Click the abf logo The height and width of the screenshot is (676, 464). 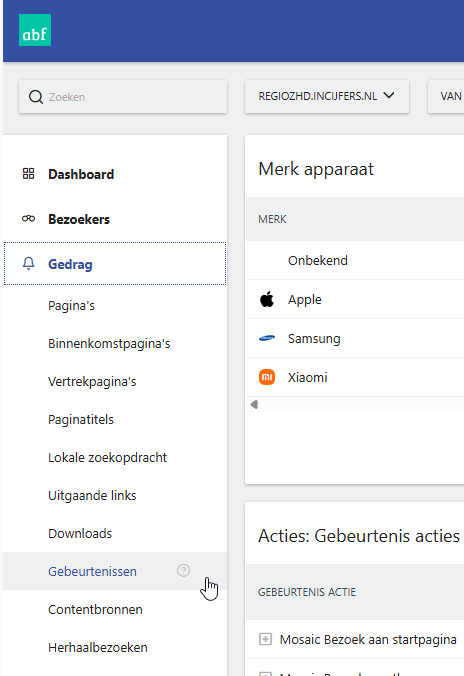pyautogui.click(x=35, y=30)
